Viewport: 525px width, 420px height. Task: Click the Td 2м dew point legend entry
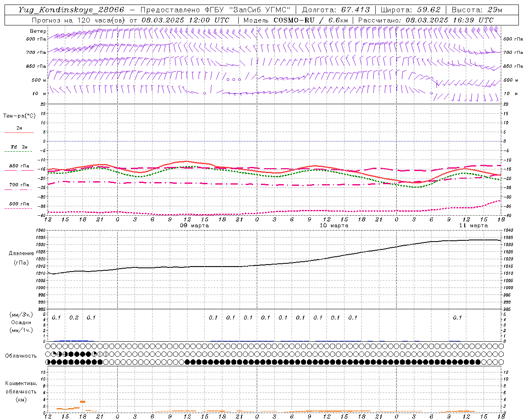(x=19, y=147)
